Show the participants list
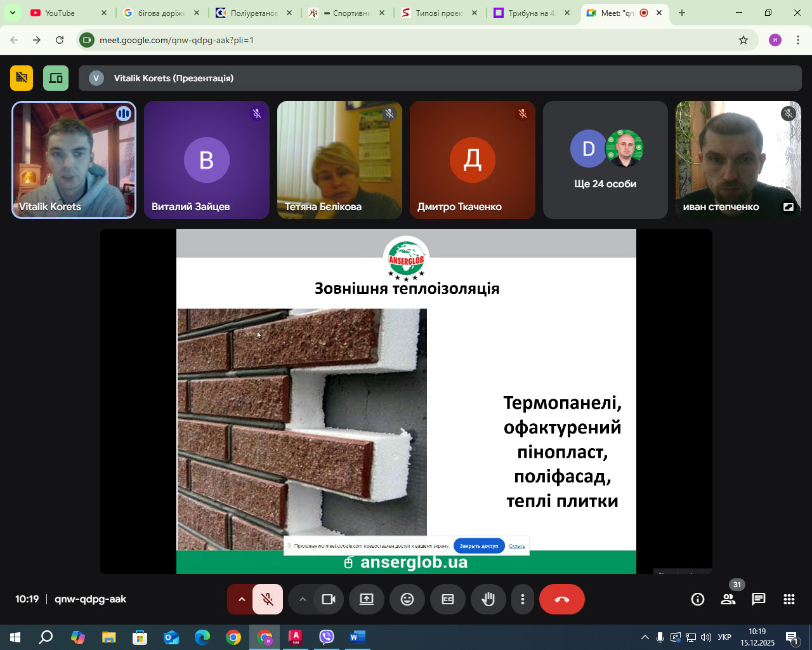This screenshot has width=812, height=650. coord(728,599)
